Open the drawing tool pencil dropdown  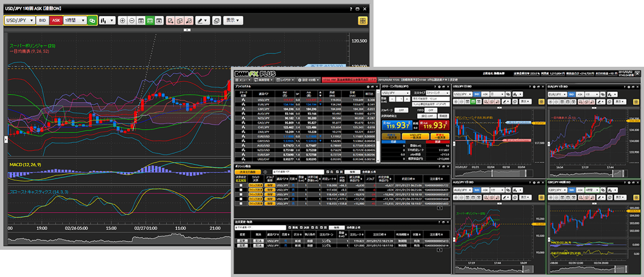[203, 20]
